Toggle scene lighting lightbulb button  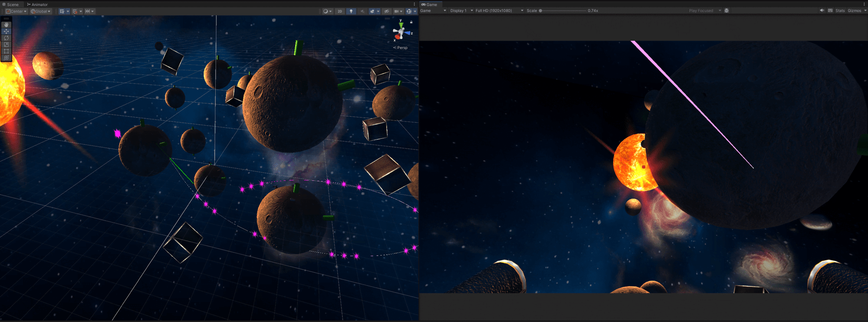click(351, 11)
